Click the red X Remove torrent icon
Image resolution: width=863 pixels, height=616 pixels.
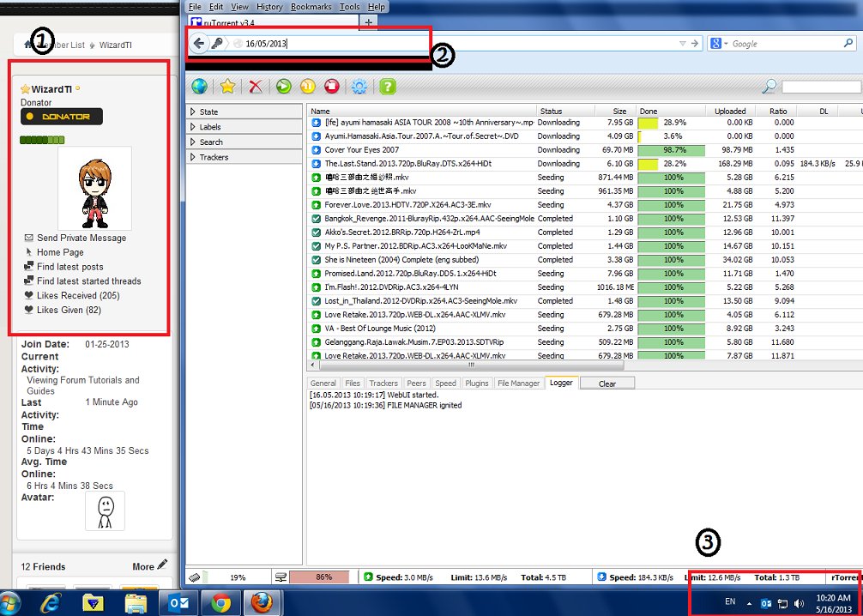pyautogui.click(x=256, y=86)
